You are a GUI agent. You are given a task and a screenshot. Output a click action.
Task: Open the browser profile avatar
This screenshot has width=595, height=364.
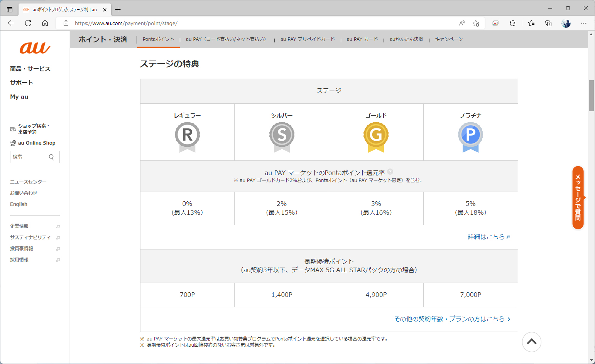566,23
